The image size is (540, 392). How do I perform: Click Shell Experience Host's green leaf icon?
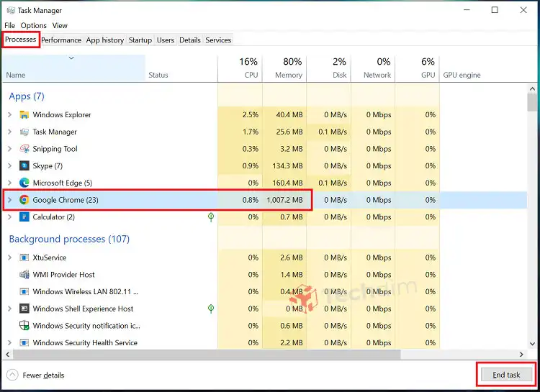tap(211, 309)
